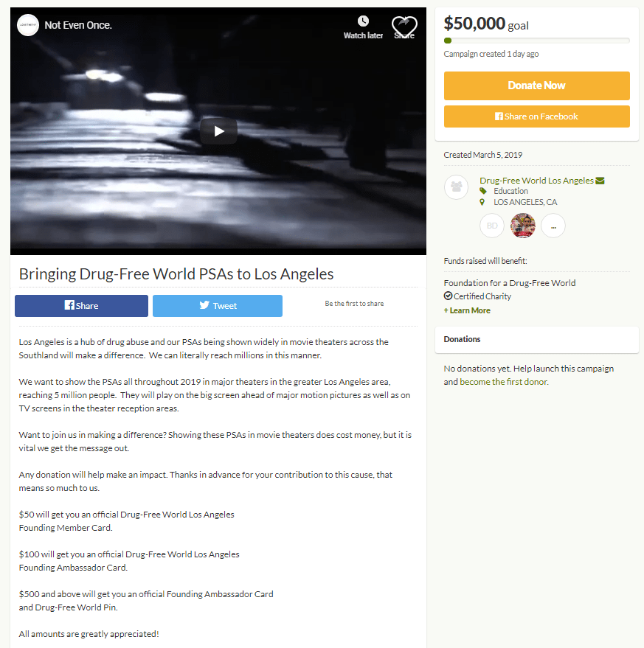This screenshot has width=644, height=648.
Task: Click the organization group avatar icon
Action: [x=456, y=187]
